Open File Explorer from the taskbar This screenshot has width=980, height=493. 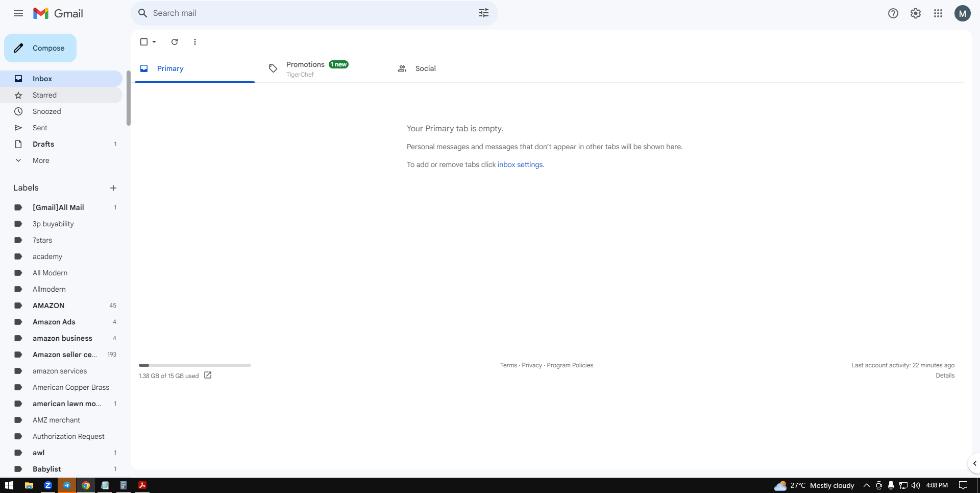(x=29, y=485)
